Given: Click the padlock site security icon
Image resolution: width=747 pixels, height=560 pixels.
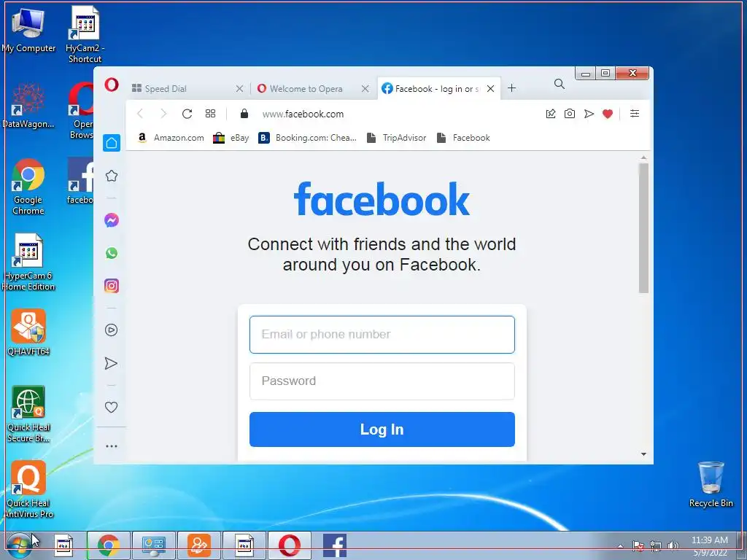Looking at the screenshot, I should pos(244,113).
